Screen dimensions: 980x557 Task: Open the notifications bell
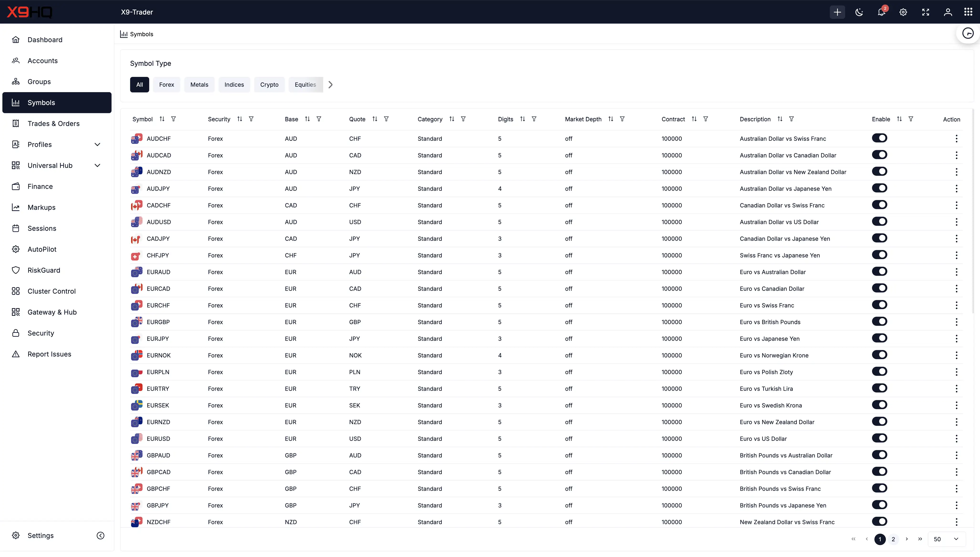tap(881, 12)
